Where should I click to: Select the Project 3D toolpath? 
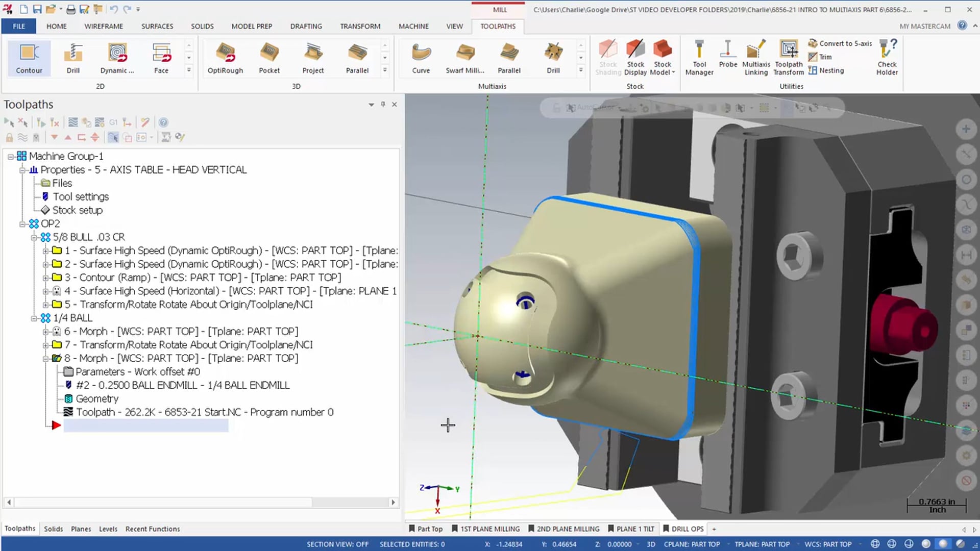click(x=313, y=59)
